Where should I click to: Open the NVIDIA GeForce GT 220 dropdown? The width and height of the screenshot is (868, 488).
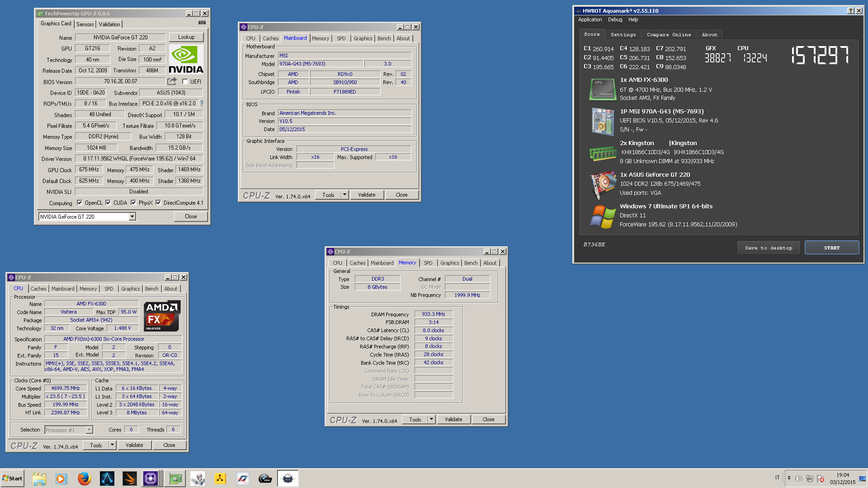87,217
